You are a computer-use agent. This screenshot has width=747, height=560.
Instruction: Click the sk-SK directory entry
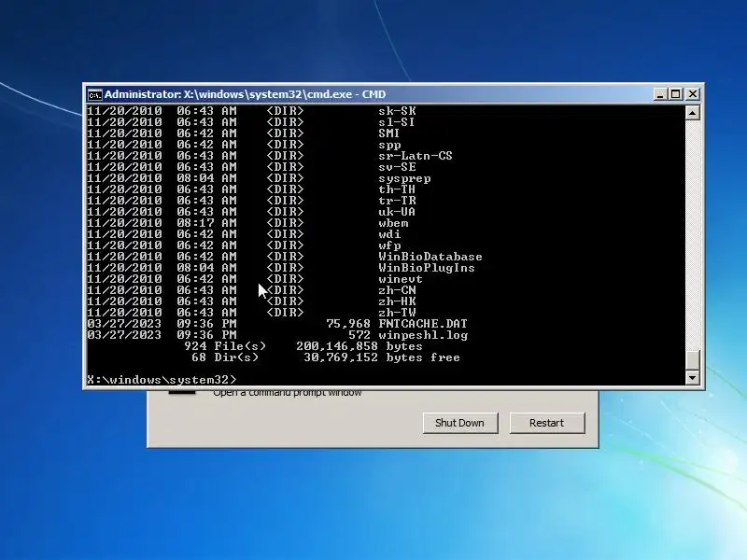[397, 111]
